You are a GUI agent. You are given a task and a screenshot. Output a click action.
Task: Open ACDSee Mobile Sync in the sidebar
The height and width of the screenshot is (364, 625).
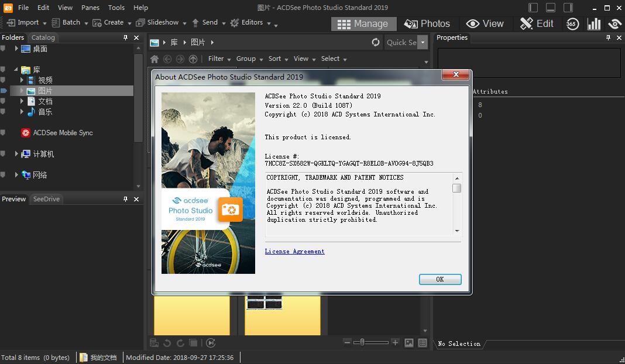tap(62, 133)
